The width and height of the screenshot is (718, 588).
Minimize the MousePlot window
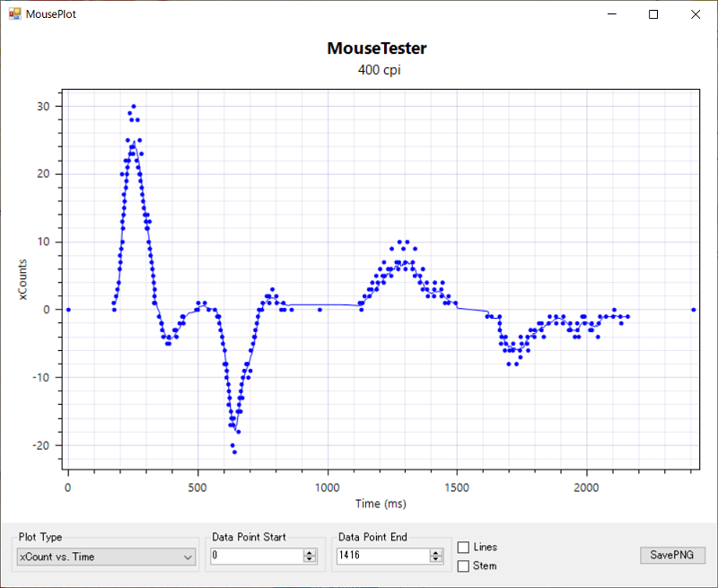[x=612, y=14]
